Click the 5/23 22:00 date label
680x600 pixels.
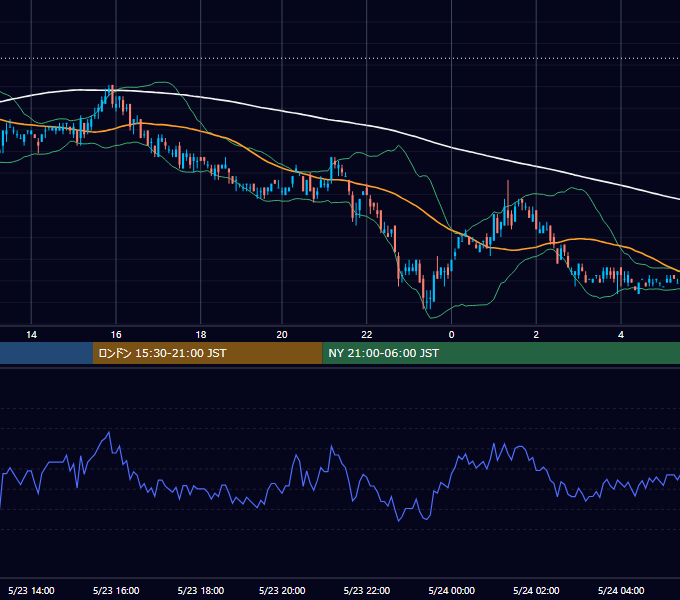(367, 590)
